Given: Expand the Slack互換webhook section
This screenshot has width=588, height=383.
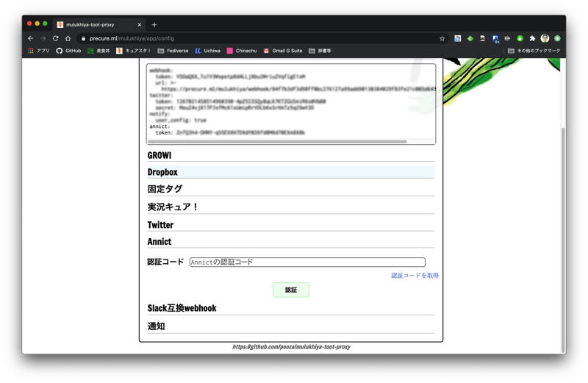Looking at the screenshot, I should click(x=182, y=308).
